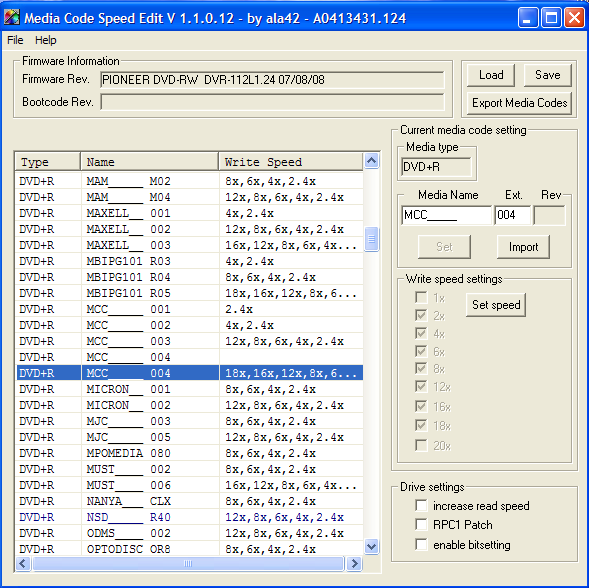Minimize the Media Code Speed Edit window
This screenshot has height=588, width=589.
tap(527, 18)
